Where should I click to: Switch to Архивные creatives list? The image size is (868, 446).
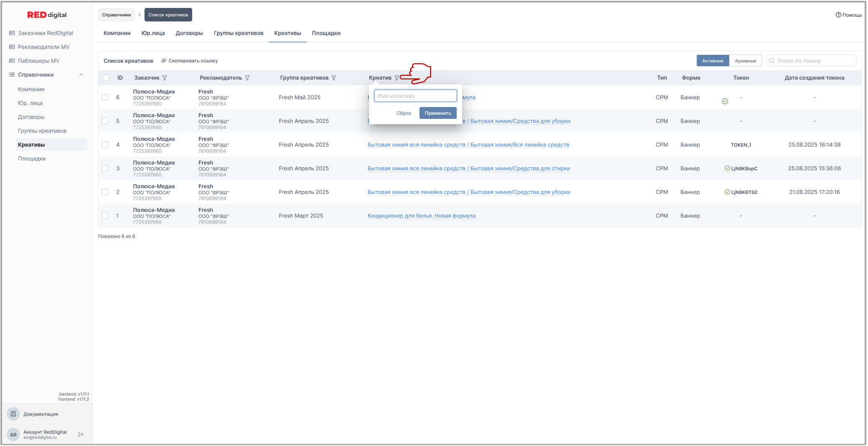(x=745, y=61)
